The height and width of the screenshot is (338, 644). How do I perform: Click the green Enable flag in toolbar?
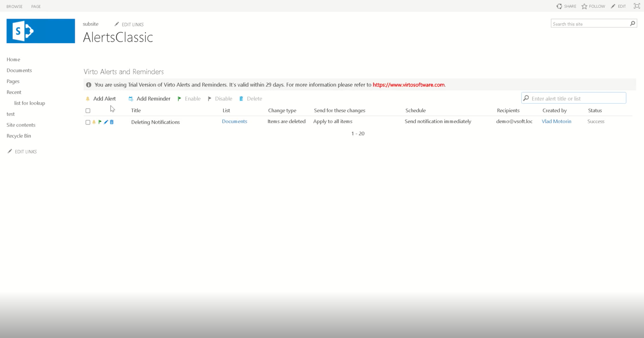pos(179,98)
